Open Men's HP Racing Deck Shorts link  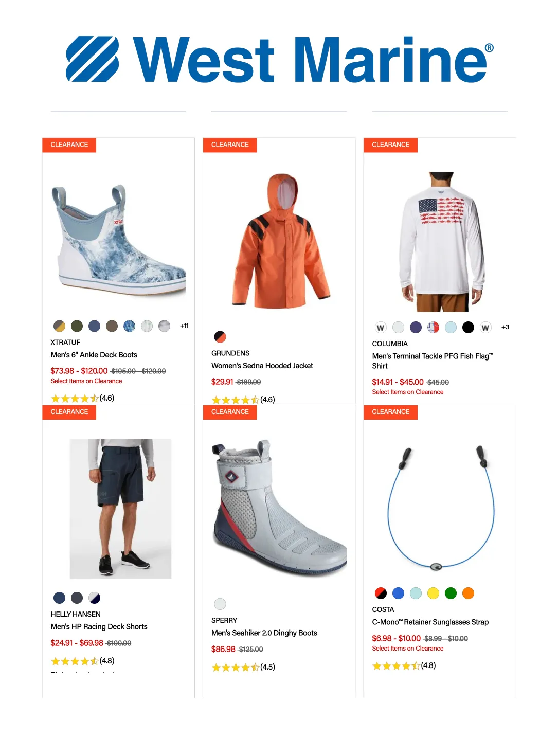coord(99,627)
